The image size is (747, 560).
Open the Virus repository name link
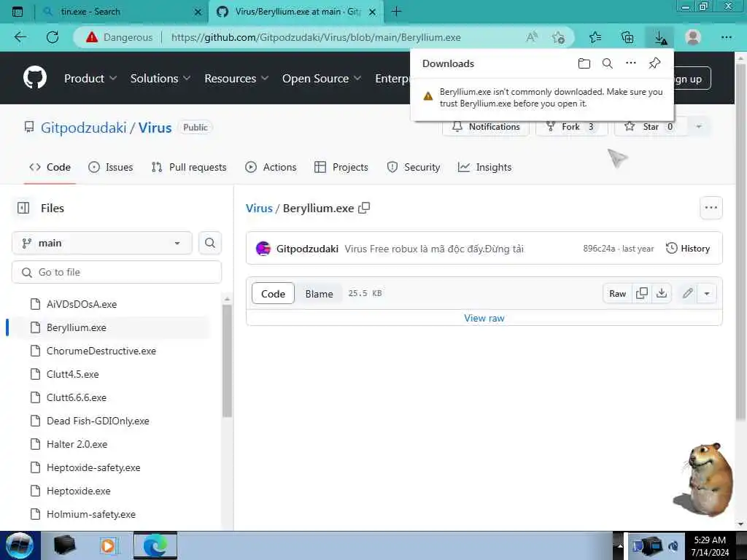pyautogui.click(x=155, y=128)
